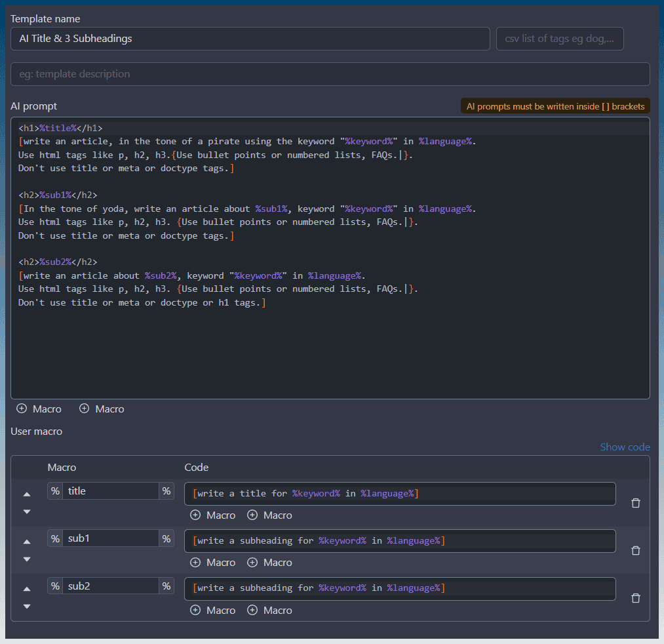The image size is (664, 644).
Task: Click the "write an article about %sub2%" line
Action: click(x=192, y=276)
